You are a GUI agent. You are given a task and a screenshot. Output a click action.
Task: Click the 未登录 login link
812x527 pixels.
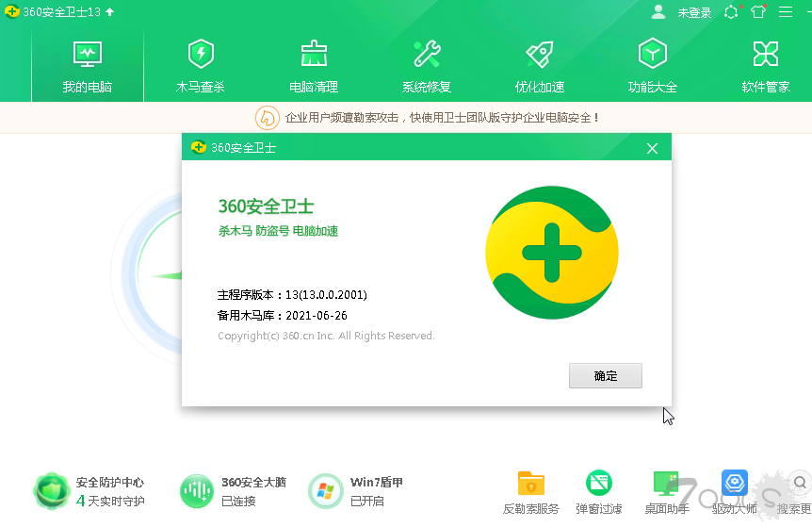(694, 12)
